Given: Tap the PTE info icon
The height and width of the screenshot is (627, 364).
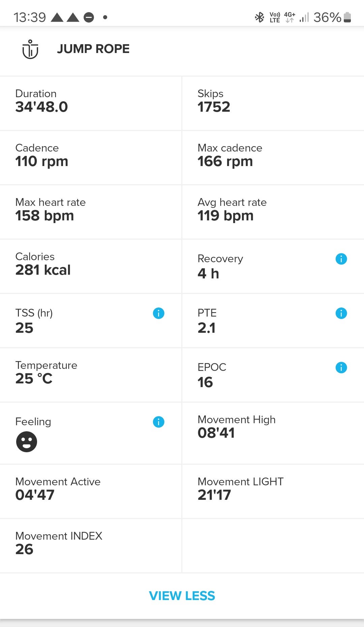Looking at the screenshot, I should [341, 313].
